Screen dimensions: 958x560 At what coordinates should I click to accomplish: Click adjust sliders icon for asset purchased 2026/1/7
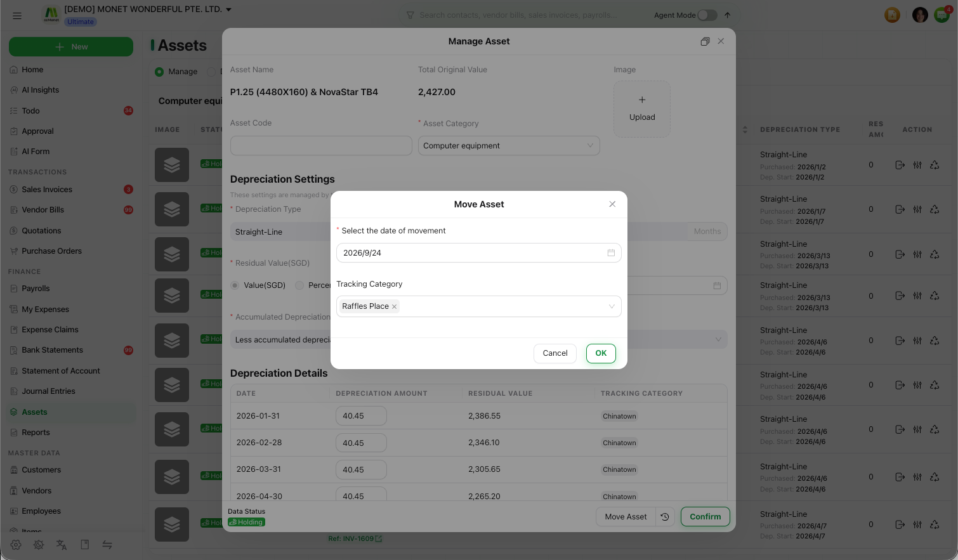pyautogui.click(x=917, y=209)
